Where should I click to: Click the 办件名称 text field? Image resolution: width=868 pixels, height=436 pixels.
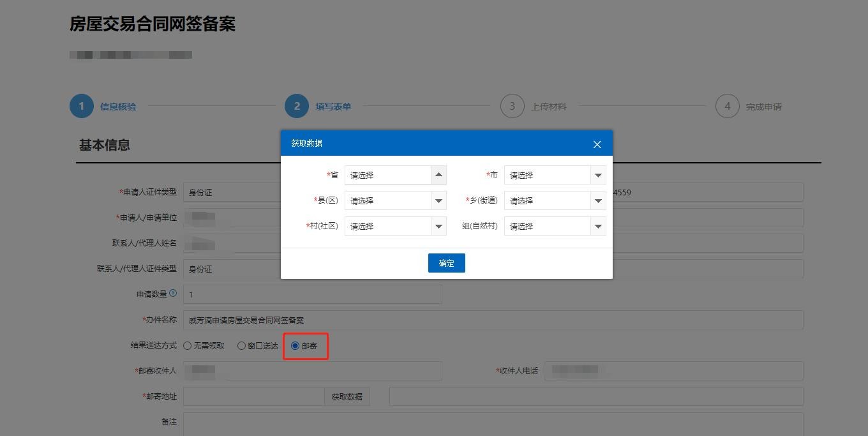493,320
